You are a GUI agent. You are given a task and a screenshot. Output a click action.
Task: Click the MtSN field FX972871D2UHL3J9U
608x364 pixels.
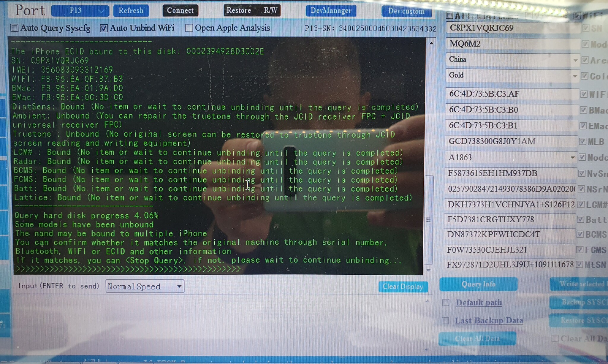coord(509,265)
